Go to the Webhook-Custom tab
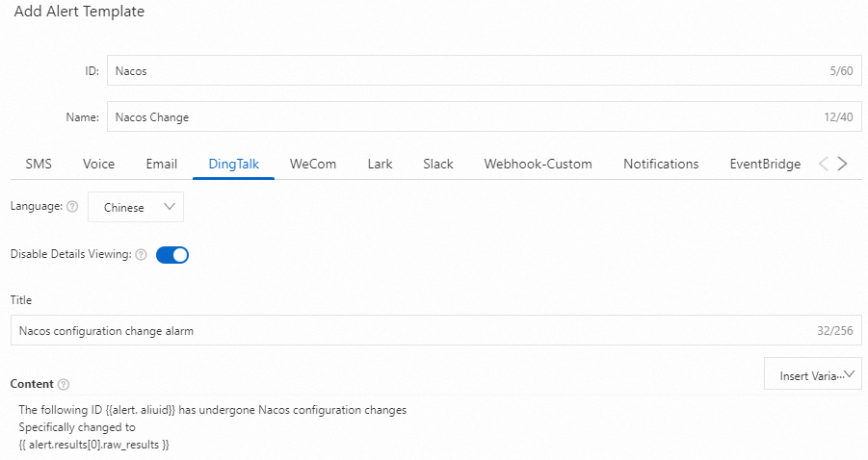Screen dimensions: 868x460 538,164
